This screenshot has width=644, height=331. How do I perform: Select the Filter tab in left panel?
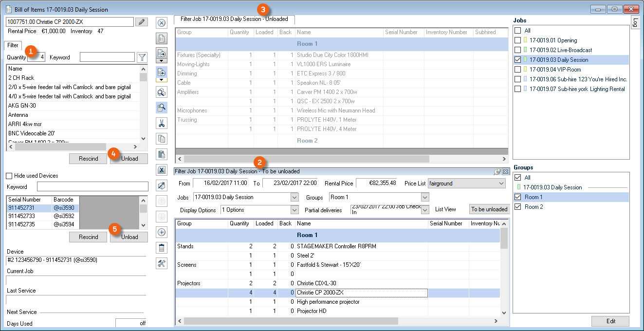pyautogui.click(x=13, y=45)
